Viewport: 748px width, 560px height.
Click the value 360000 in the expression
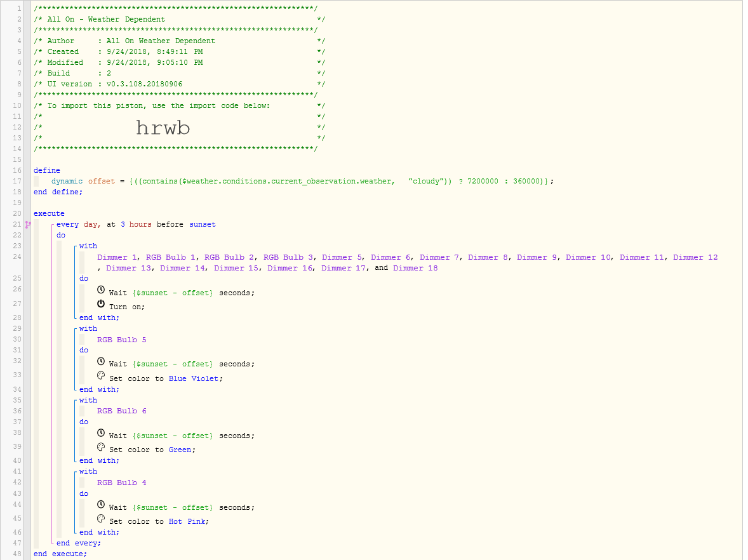526,181
